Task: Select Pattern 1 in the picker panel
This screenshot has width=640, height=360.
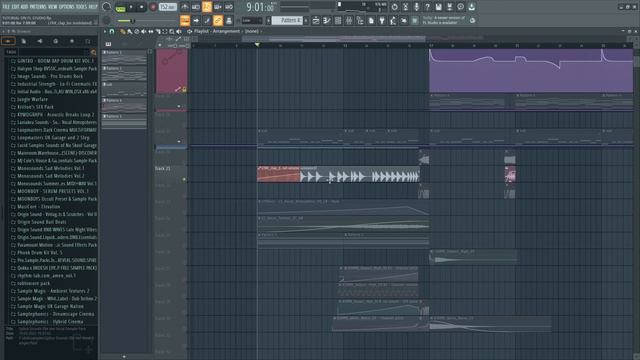Action: [124, 58]
